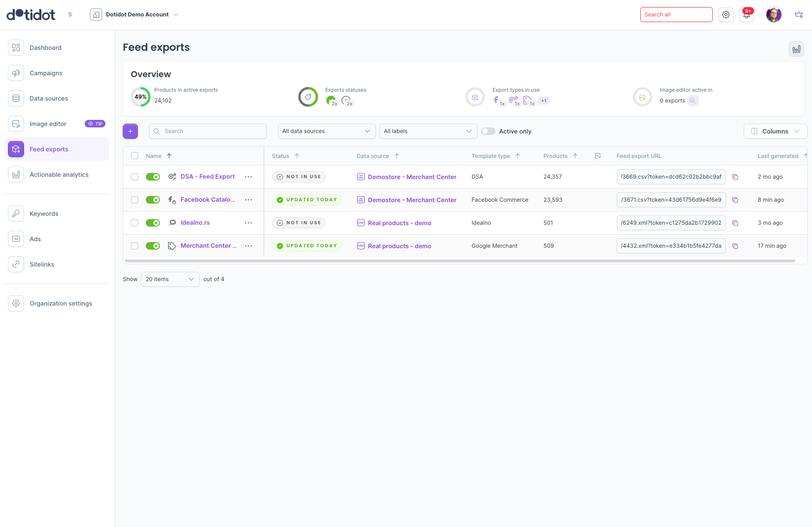Viewport: 812px width, 527px height.
Task: Go to Data sources in sidebar
Action: 48,98
